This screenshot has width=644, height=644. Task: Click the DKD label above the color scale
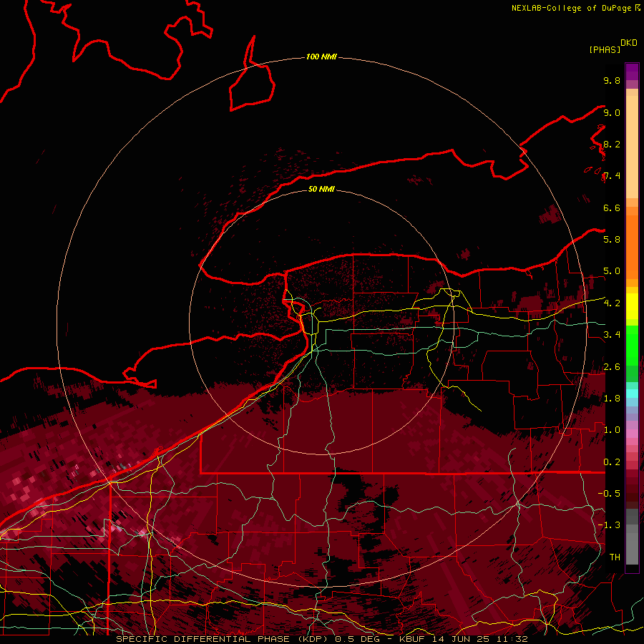(x=629, y=43)
